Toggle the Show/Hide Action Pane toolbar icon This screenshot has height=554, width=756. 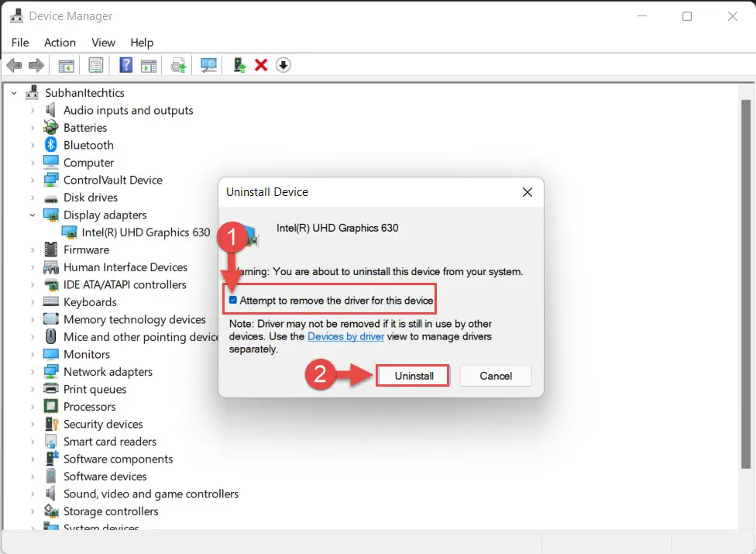click(149, 65)
